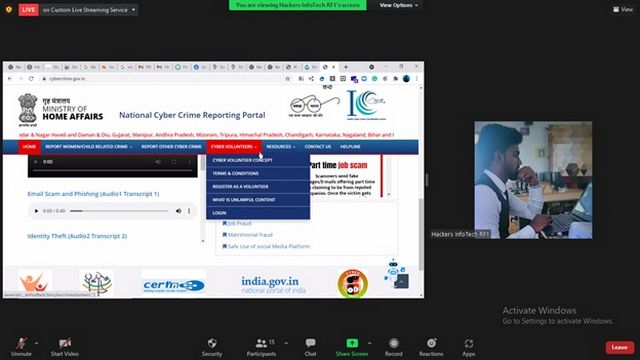Click the browser Back arrow
Screen dimensions: 640x360
coord(10,78)
